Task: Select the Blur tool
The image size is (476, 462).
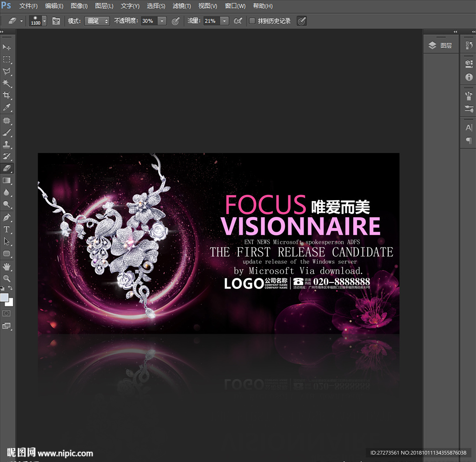Action: click(x=7, y=192)
